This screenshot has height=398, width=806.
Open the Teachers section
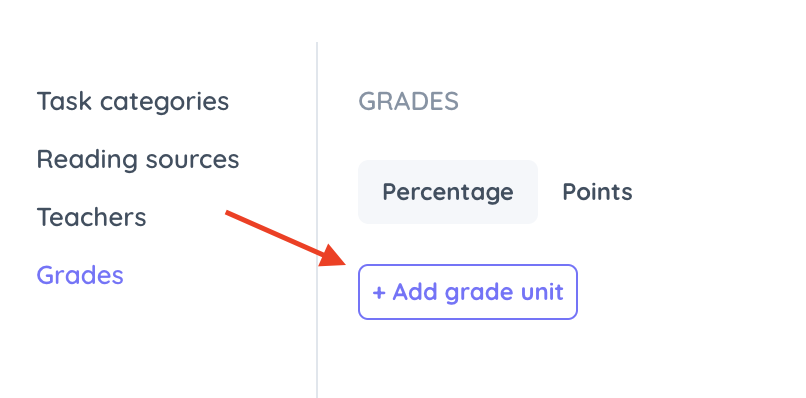point(91,217)
